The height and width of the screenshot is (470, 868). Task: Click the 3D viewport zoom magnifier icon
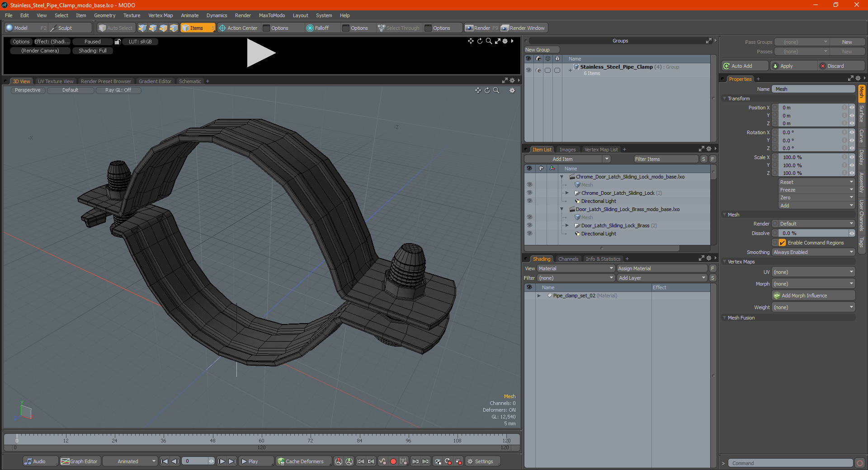point(496,90)
